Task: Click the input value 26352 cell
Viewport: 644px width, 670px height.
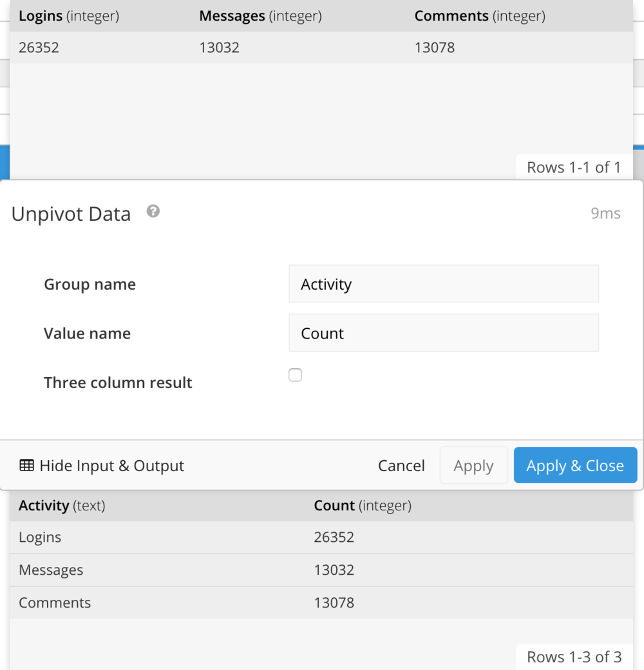Action: [x=39, y=48]
